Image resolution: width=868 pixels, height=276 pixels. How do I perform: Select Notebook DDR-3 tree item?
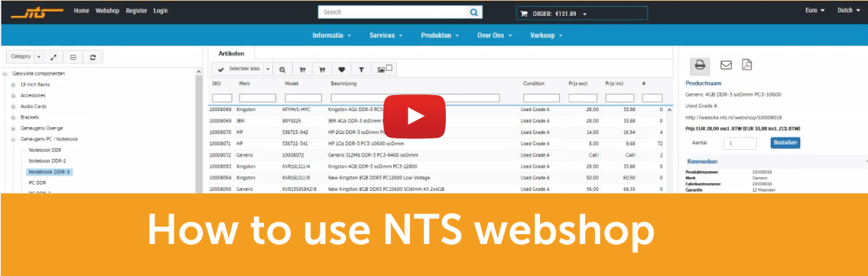(x=49, y=172)
